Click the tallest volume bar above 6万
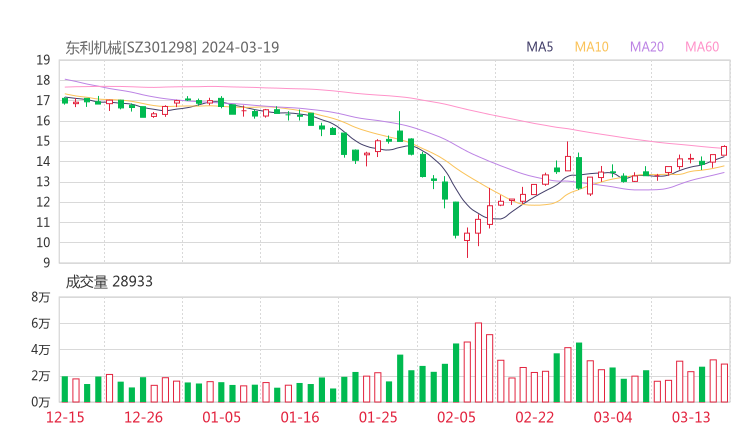The height and width of the screenshot is (440, 740). tap(478, 363)
